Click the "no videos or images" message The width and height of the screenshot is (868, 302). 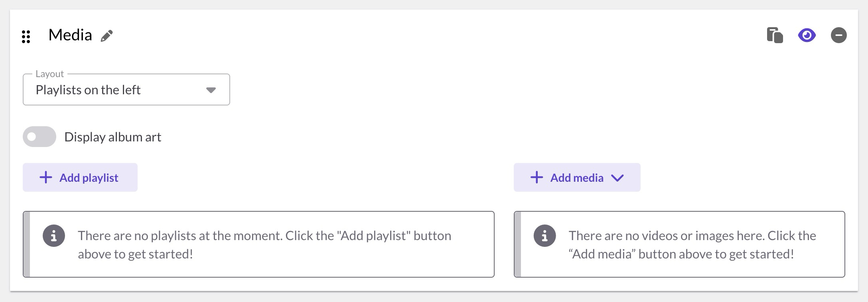[692, 244]
